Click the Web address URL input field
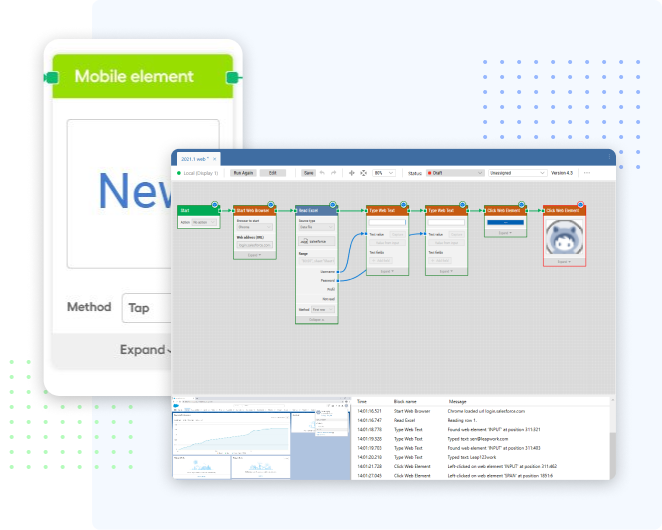This screenshot has height=530, width=662. point(255,245)
